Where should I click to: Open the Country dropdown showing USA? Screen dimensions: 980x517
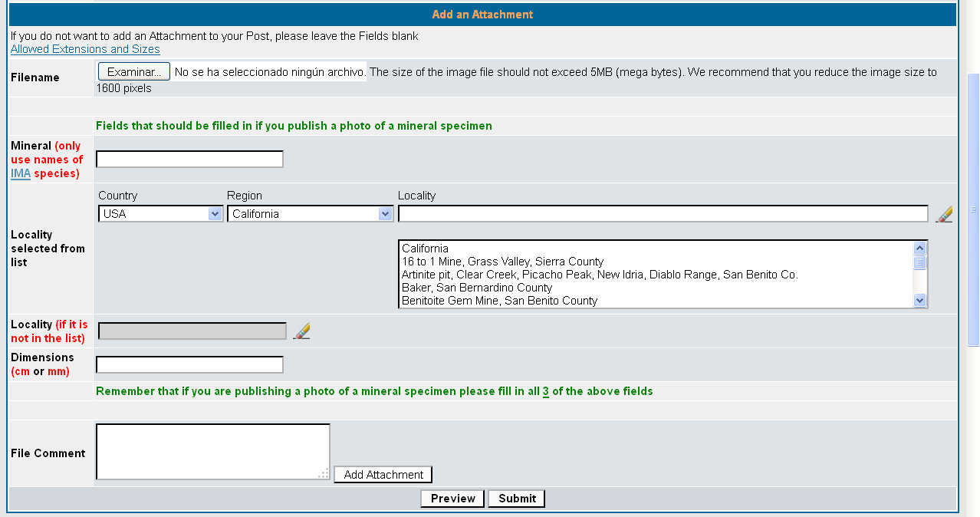(x=160, y=214)
